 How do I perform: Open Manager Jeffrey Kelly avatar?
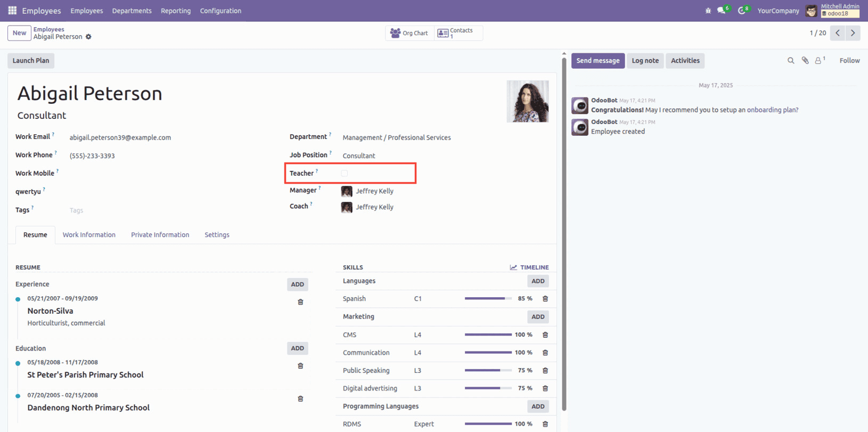(347, 191)
